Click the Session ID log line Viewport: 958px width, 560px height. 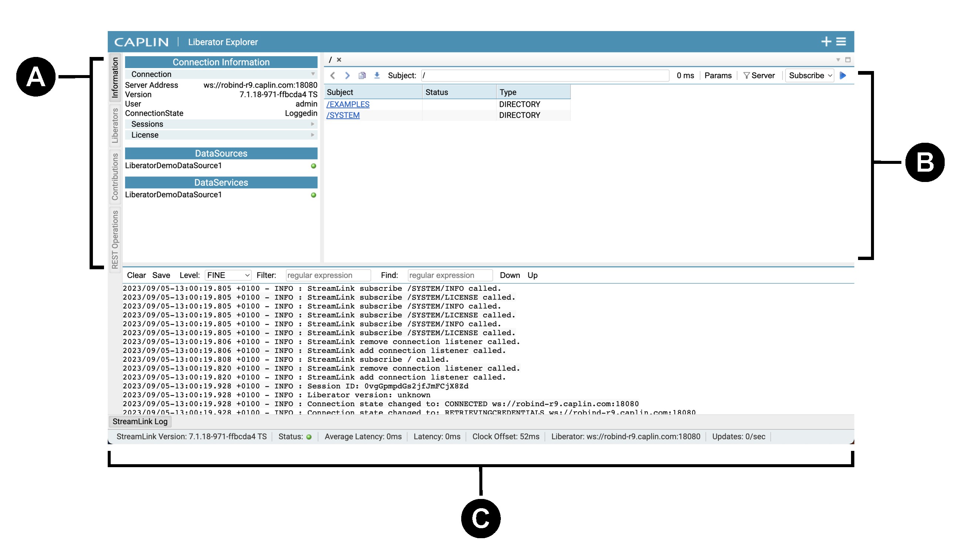point(295,386)
